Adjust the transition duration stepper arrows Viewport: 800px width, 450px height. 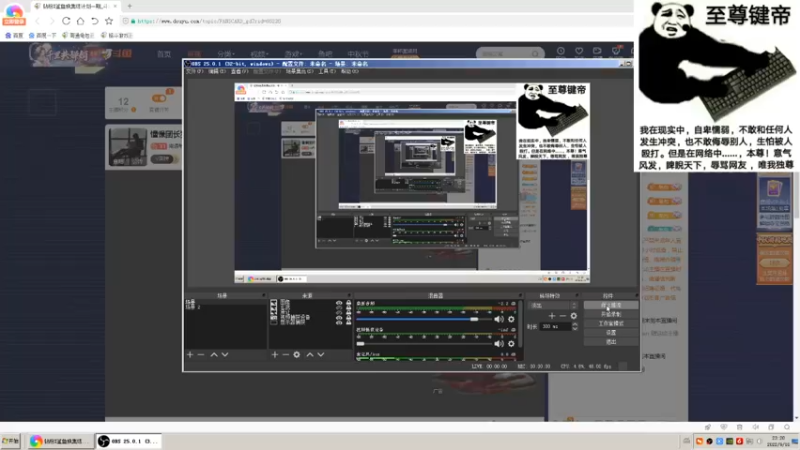575,327
